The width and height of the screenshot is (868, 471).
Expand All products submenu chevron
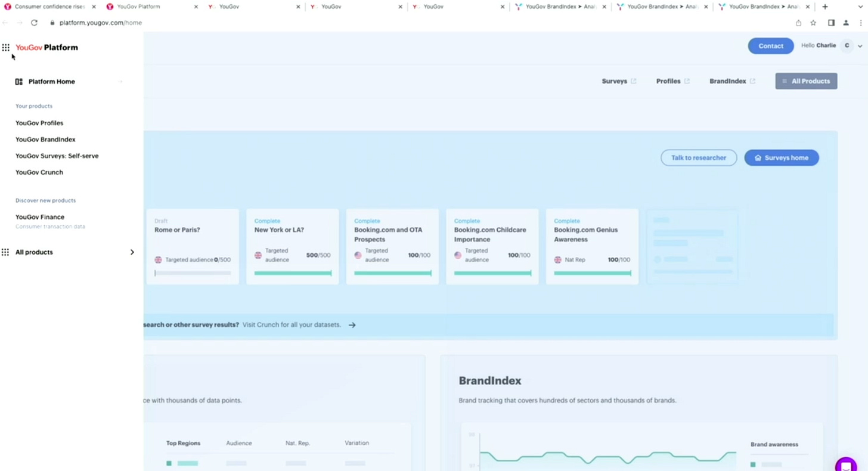pos(132,252)
